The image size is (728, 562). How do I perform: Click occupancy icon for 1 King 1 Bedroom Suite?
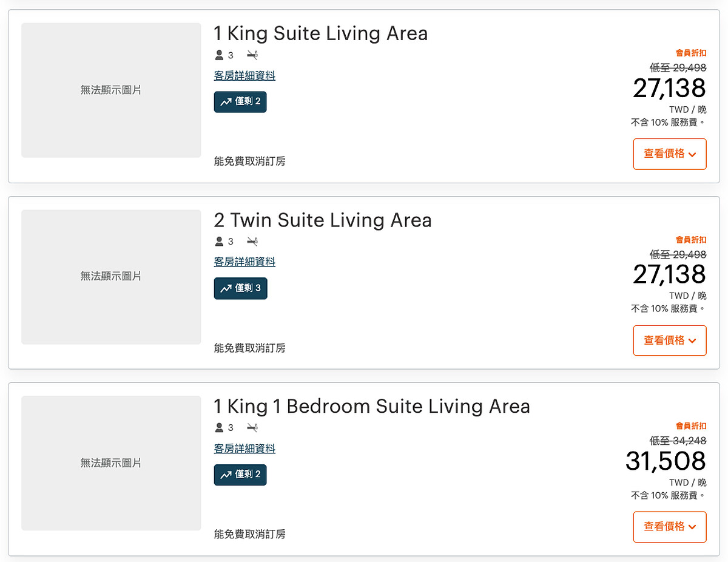(220, 428)
